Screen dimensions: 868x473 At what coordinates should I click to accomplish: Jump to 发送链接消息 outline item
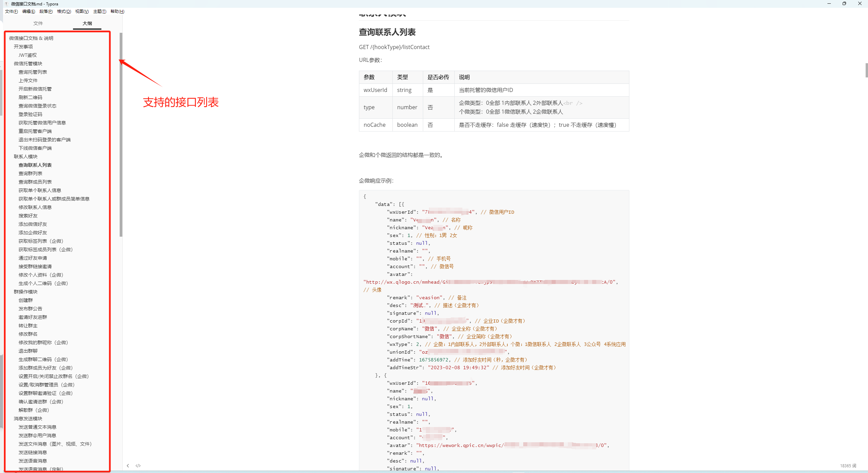point(32,452)
